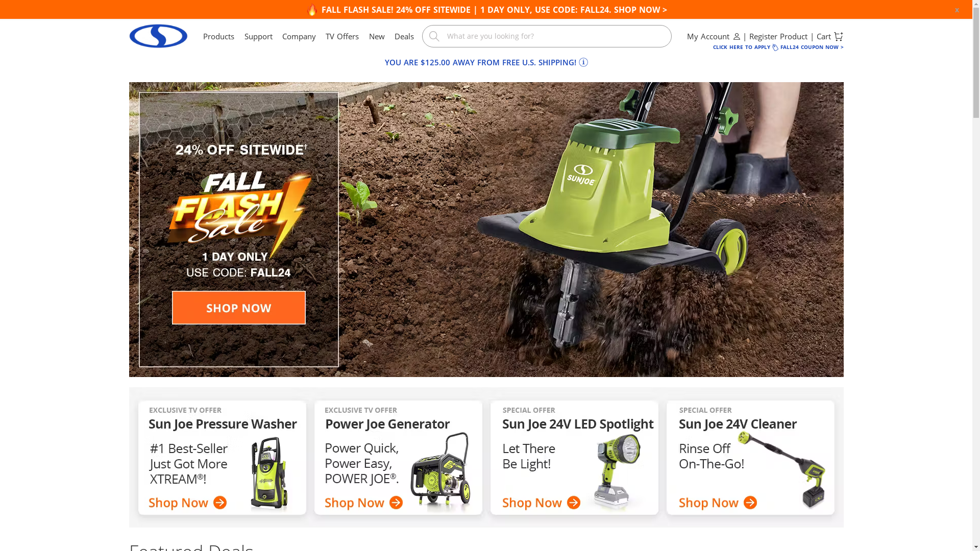Click the My Account person icon

tap(737, 36)
